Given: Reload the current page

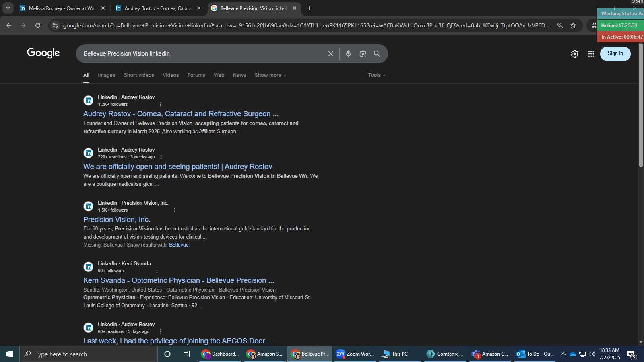Looking at the screenshot, I should tap(38, 25).
